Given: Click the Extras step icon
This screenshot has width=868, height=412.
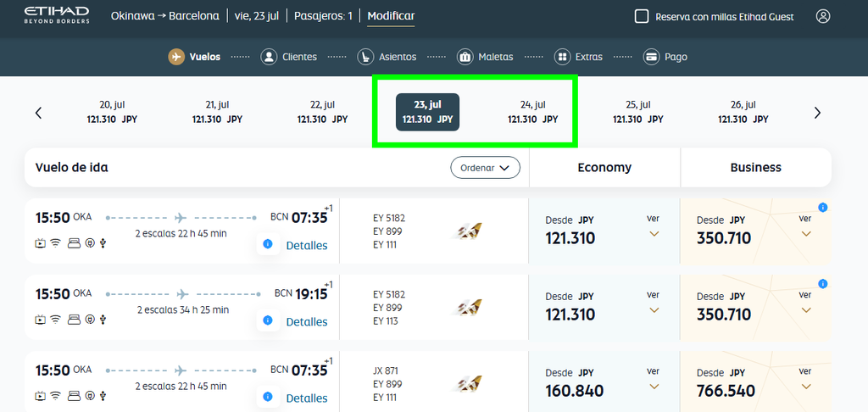Looking at the screenshot, I should tap(563, 57).
